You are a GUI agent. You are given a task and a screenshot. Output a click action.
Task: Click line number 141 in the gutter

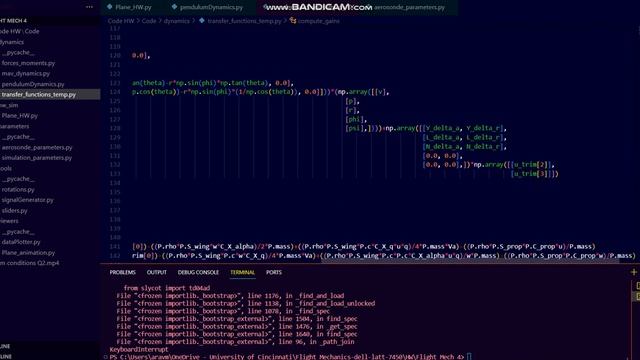(x=115, y=247)
